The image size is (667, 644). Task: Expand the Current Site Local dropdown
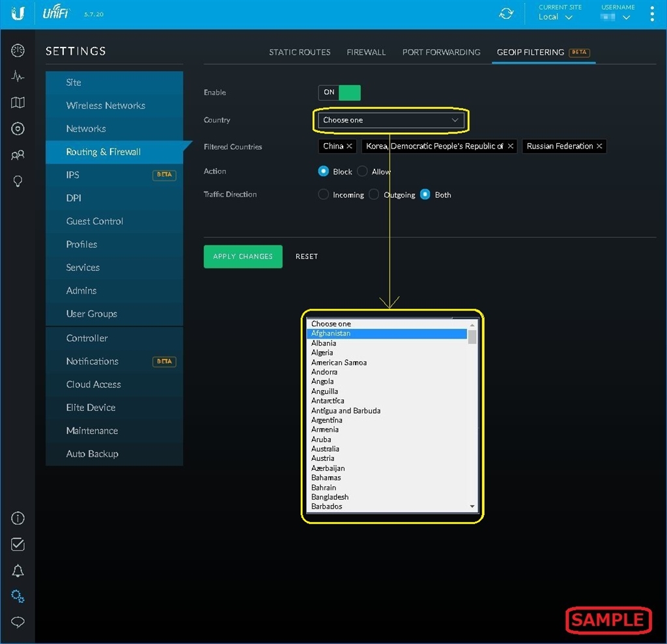555,17
